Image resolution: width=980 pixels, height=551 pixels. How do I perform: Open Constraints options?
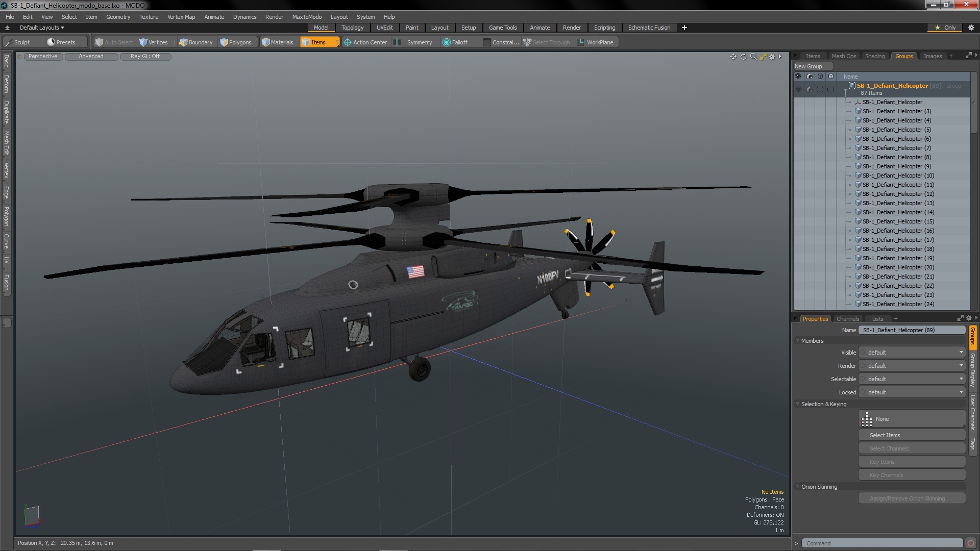click(x=500, y=42)
